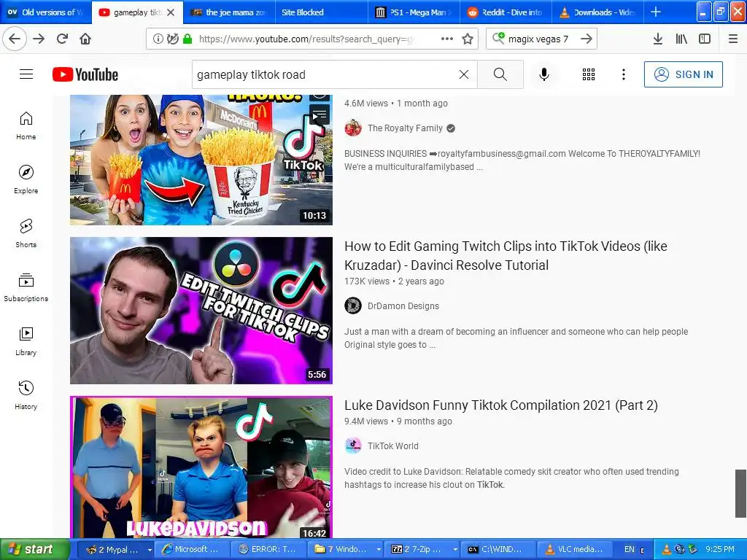Image resolution: width=747 pixels, height=560 pixels.
Task: Open the browser downloads panel
Action: point(658,39)
